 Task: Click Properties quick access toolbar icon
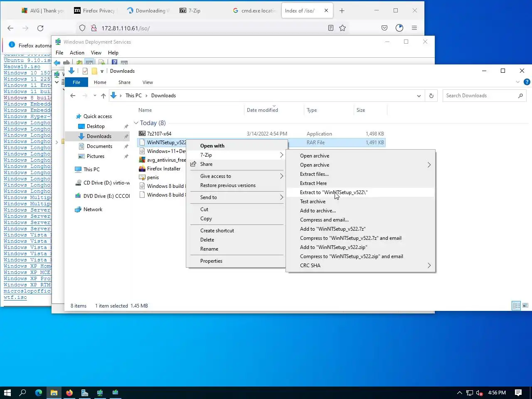point(85,71)
